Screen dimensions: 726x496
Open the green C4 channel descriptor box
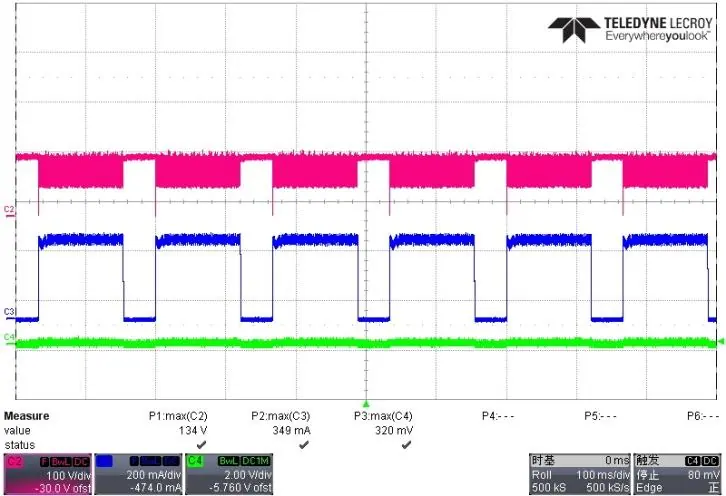pos(229,474)
